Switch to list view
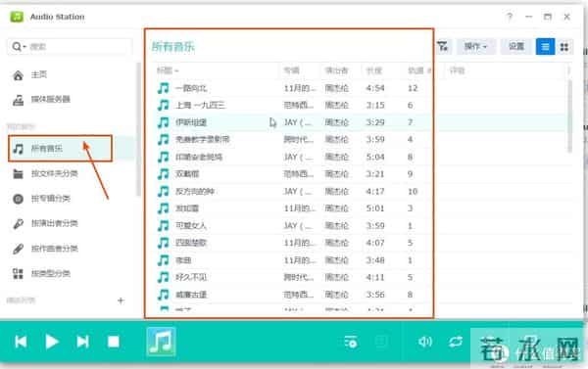The width and height of the screenshot is (588, 369). 545,46
